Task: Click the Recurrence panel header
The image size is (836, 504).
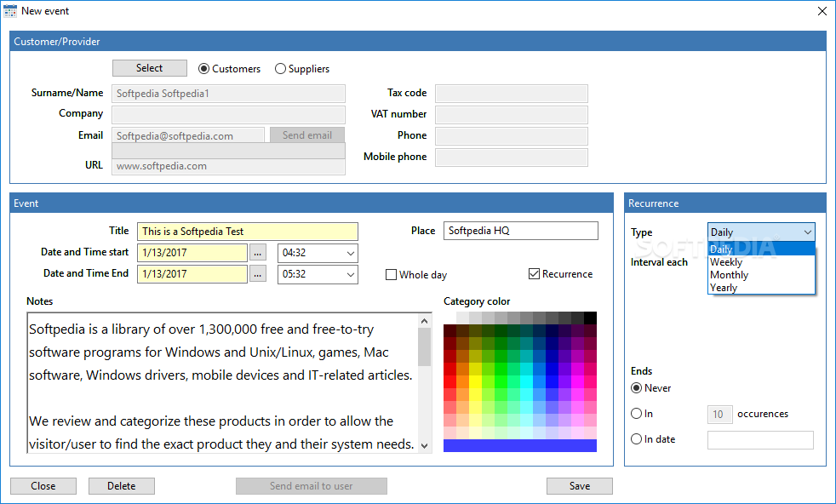Action: pos(725,203)
